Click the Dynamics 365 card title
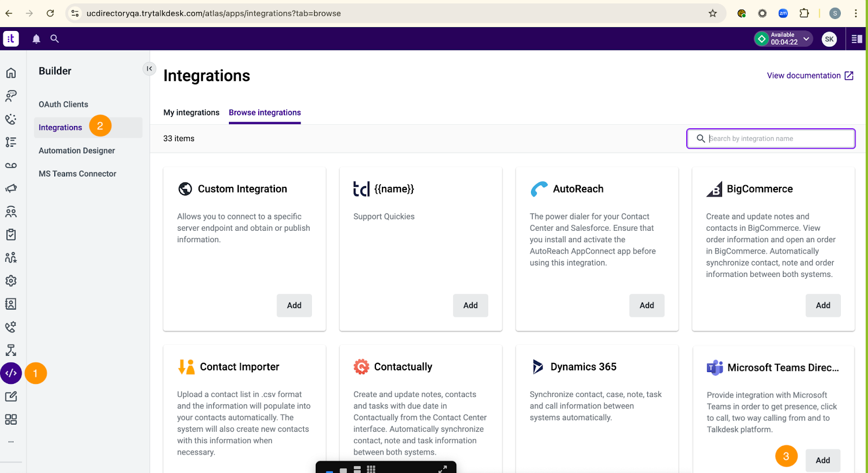 (x=583, y=367)
